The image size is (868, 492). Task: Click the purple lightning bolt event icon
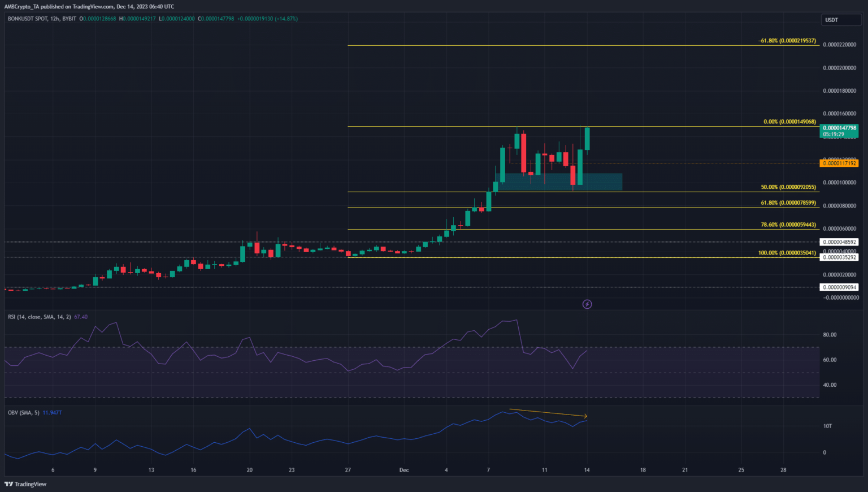pos(587,304)
